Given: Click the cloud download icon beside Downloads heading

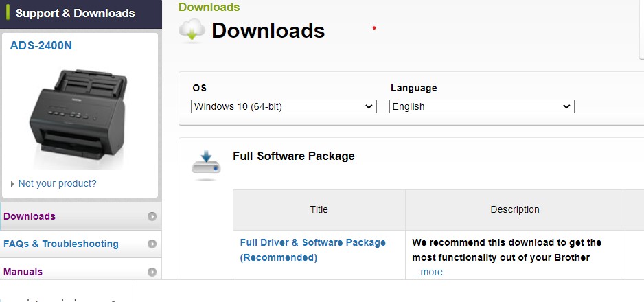Looking at the screenshot, I should pyautogui.click(x=192, y=30).
